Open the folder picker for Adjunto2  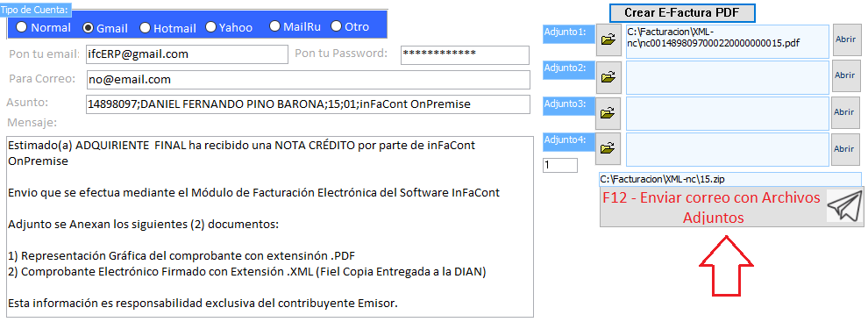[x=609, y=77]
